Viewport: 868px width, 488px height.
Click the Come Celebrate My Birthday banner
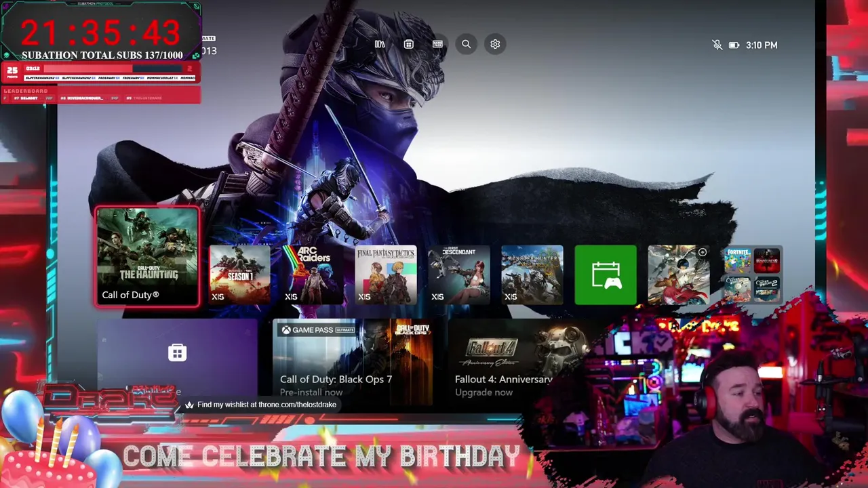click(321, 457)
